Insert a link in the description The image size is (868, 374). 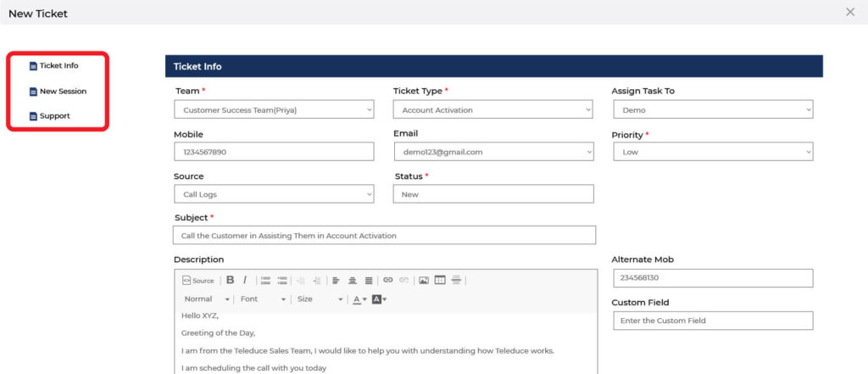(x=387, y=281)
